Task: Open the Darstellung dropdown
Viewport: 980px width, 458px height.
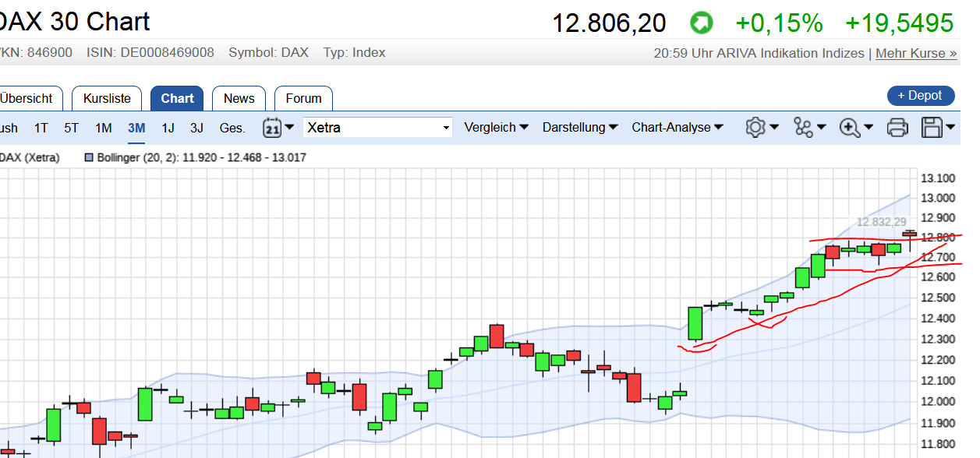Action: pos(575,127)
